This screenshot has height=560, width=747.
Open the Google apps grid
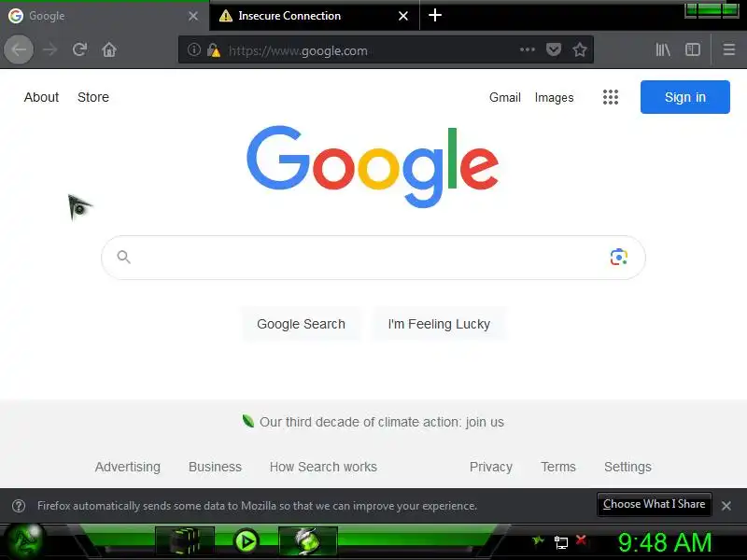pos(611,97)
